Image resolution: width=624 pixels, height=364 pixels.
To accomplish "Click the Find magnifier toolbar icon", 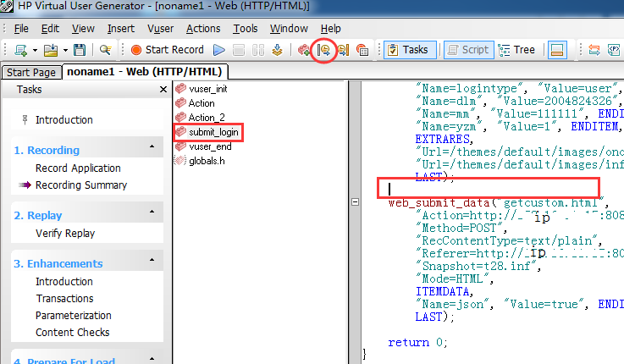I will click(105, 50).
